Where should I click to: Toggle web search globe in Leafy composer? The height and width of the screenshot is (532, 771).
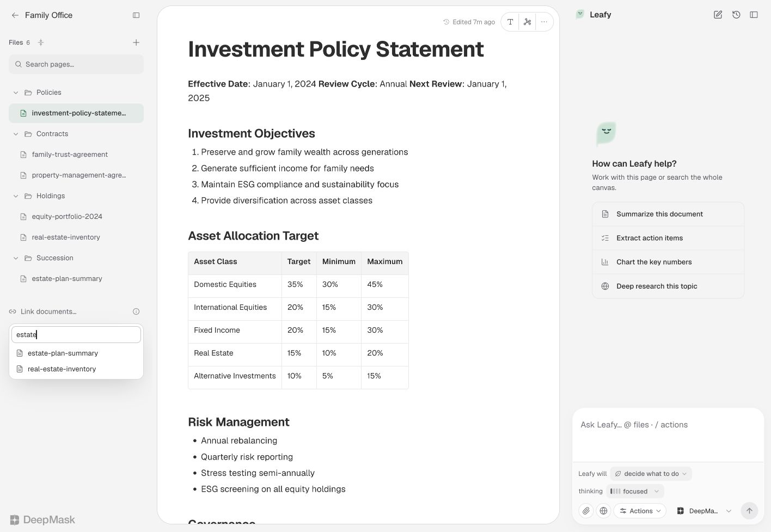(603, 511)
